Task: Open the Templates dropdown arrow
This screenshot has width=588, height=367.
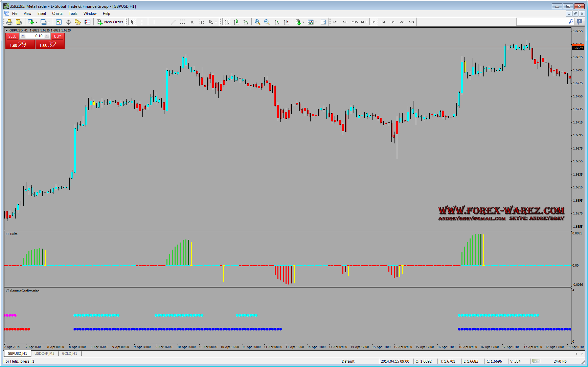Action: click(316, 22)
